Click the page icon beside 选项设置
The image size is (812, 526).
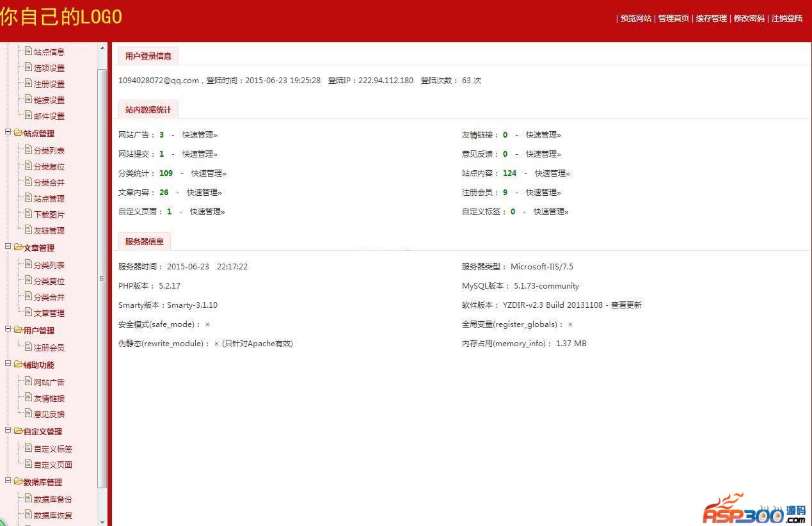coord(28,67)
